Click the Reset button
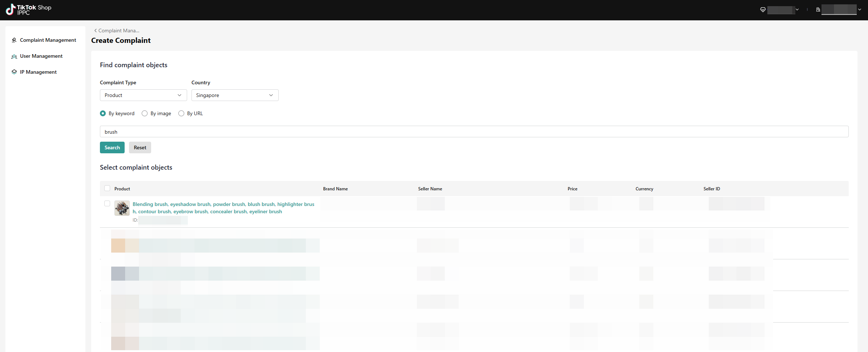The height and width of the screenshot is (352, 868). (140, 147)
